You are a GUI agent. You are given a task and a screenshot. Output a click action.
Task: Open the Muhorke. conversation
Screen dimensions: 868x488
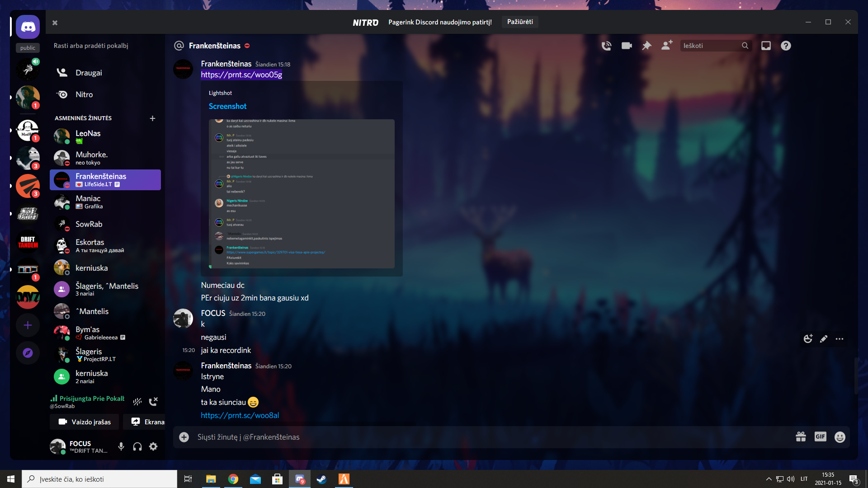click(105, 158)
